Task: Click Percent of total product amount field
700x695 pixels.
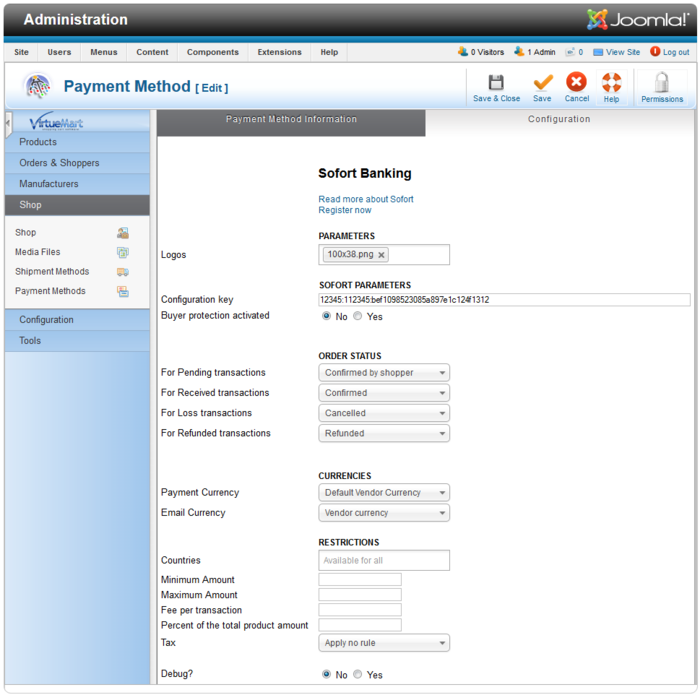Action: pos(360,625)
